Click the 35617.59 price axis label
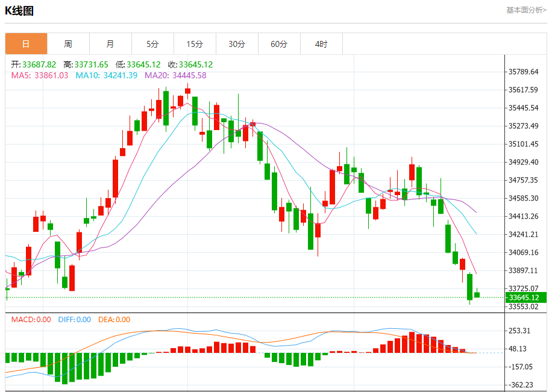The image size is (552, 392). pos(524,90)
